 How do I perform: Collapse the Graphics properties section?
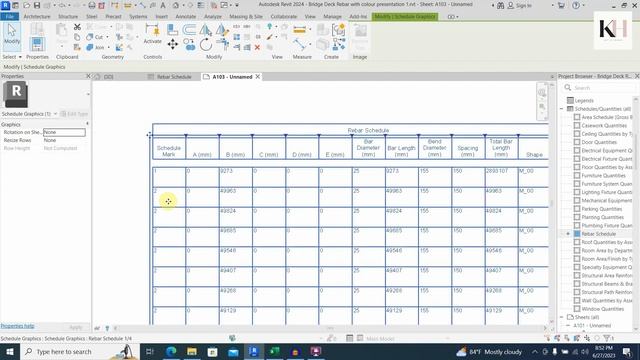(x=87, y=124)
